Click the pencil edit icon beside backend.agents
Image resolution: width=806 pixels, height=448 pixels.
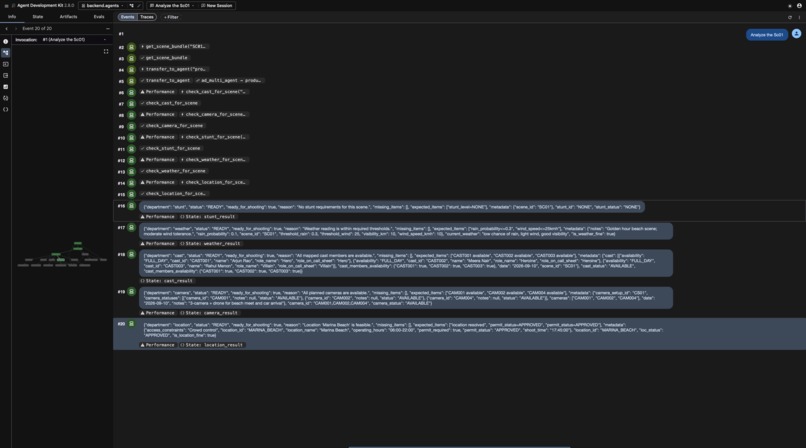pos(139,6)
